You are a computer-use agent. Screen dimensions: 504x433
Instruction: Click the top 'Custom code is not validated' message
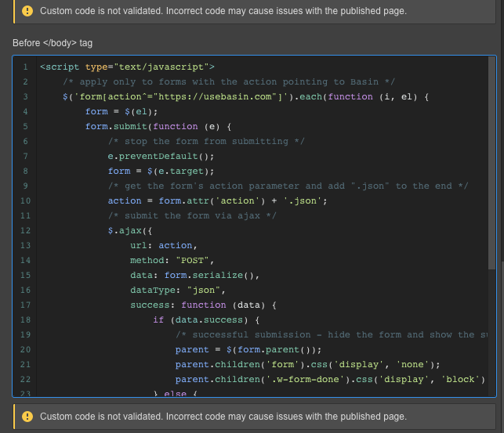(x=223, y=11)
